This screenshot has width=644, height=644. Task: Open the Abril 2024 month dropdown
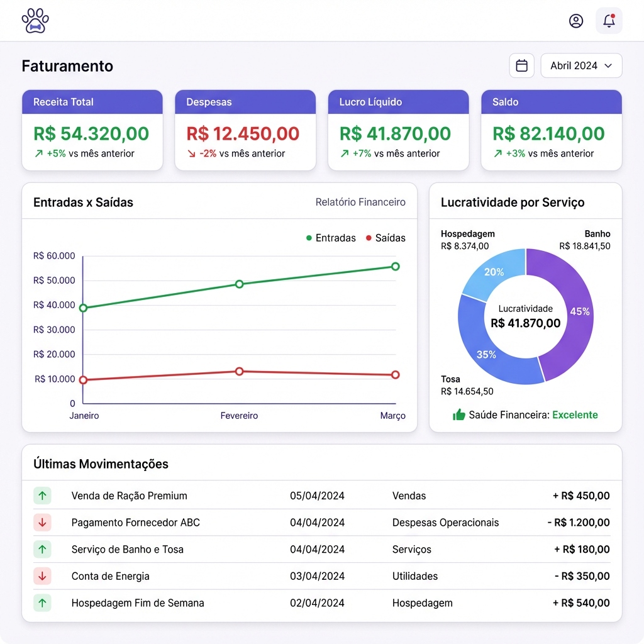click(x=580, y=65)
